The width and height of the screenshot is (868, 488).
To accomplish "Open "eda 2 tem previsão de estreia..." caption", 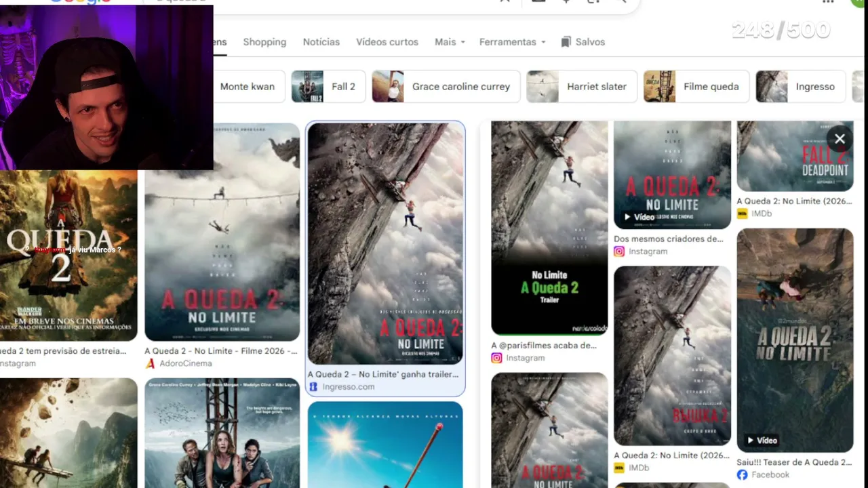I will [x=63, y=351].
